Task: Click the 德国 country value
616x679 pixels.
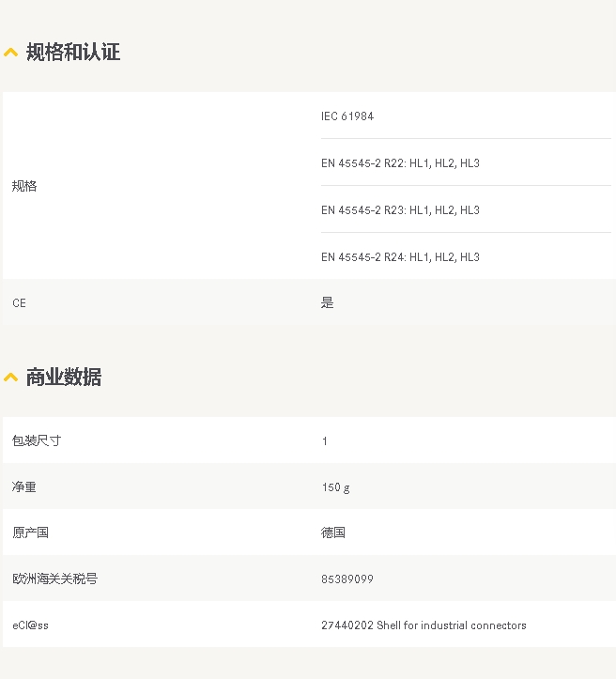Action: (333, 532)
